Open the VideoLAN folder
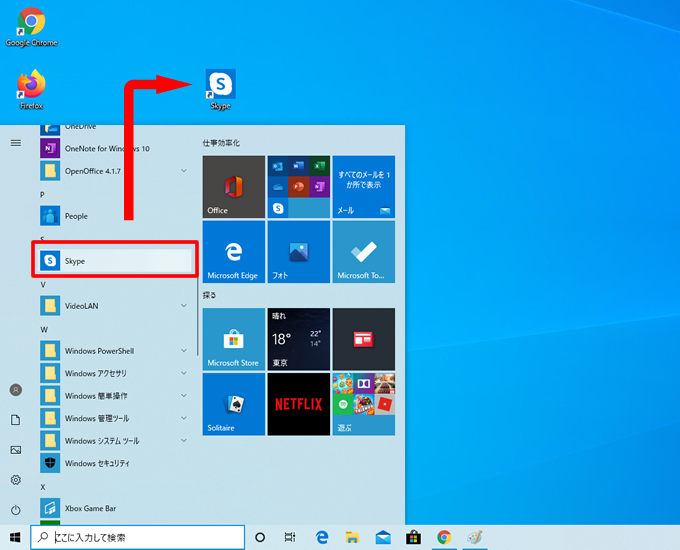The width and height of the screenshot is (680, 550). [x=114, y=306]
